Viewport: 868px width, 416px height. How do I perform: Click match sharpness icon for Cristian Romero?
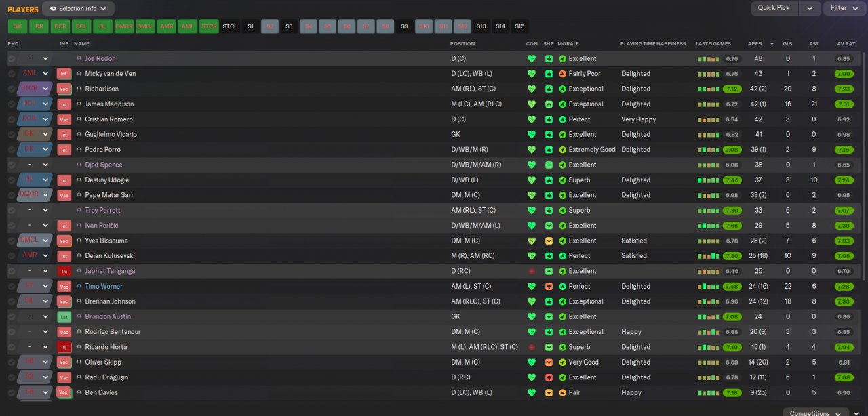[549, 119]
